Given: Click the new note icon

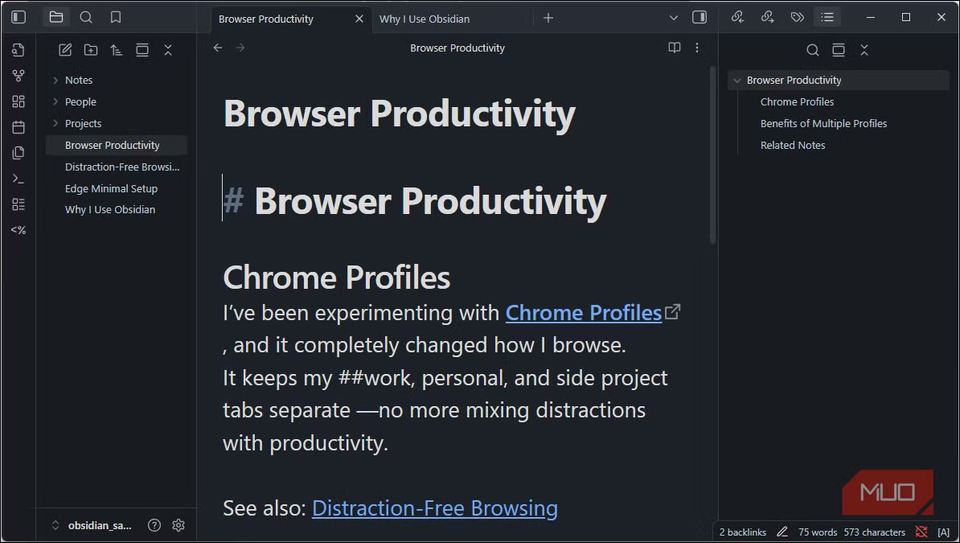Looking at the screenshot, I should click(65, 50).
